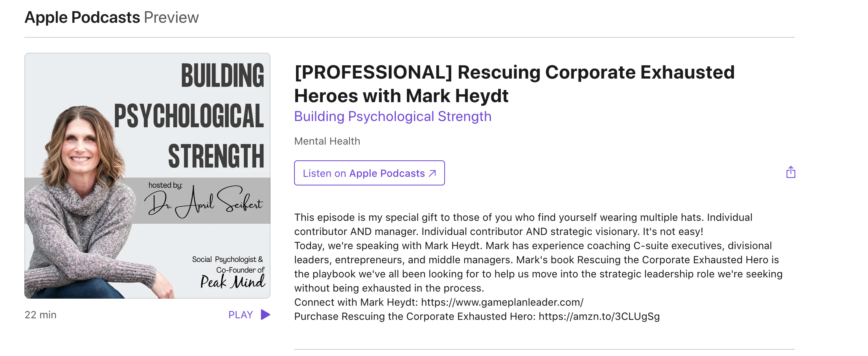Click the 22 min duration
Screen dimensions: 868x356
tap(40, 315)
